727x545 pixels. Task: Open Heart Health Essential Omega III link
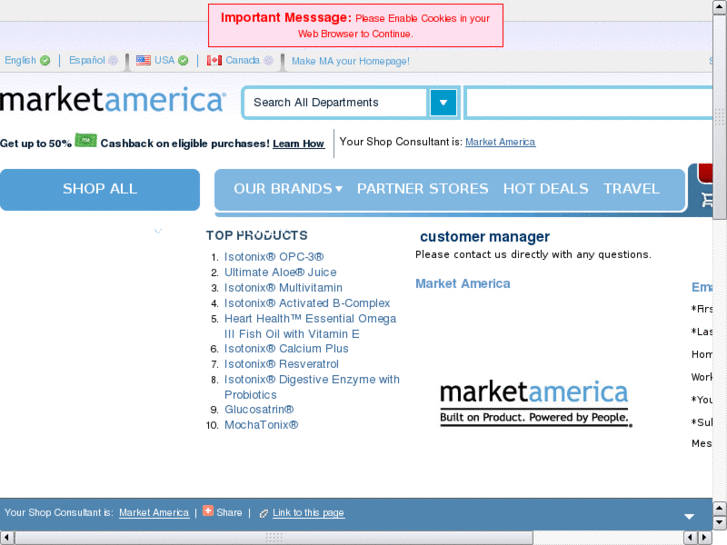click(x=310, y=326)
